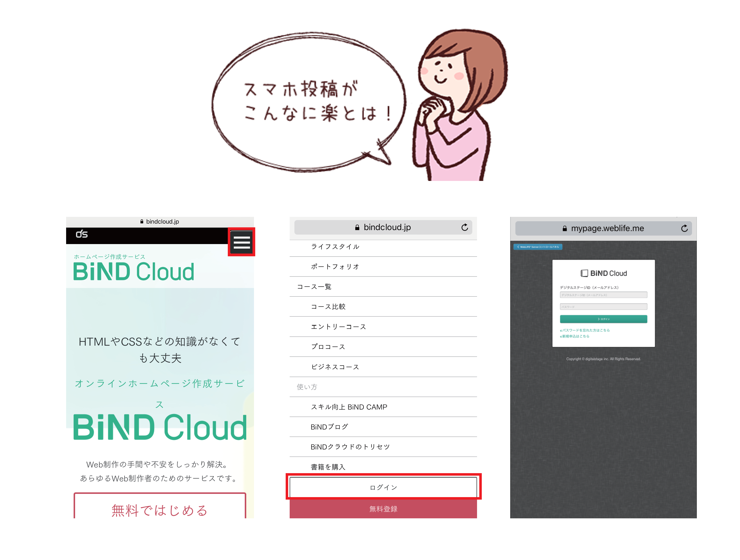Click the 使い方 menu heading
This screenshot has width=740, height=560.
pyautogui.click(x=383, y=387)
